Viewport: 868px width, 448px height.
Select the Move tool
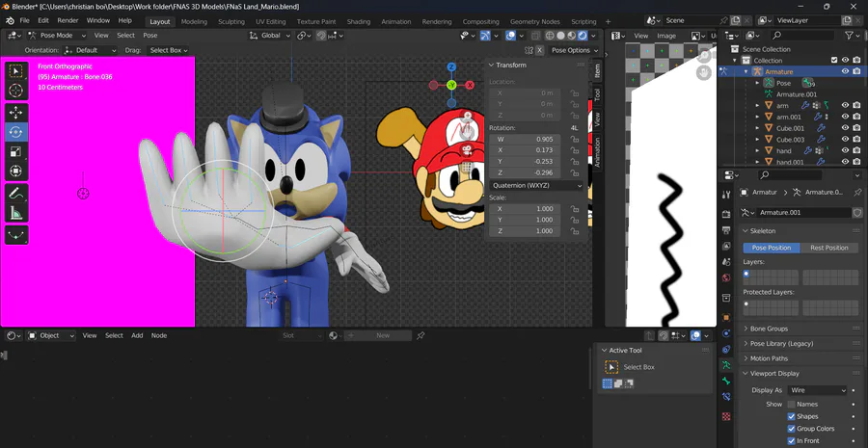16,113
